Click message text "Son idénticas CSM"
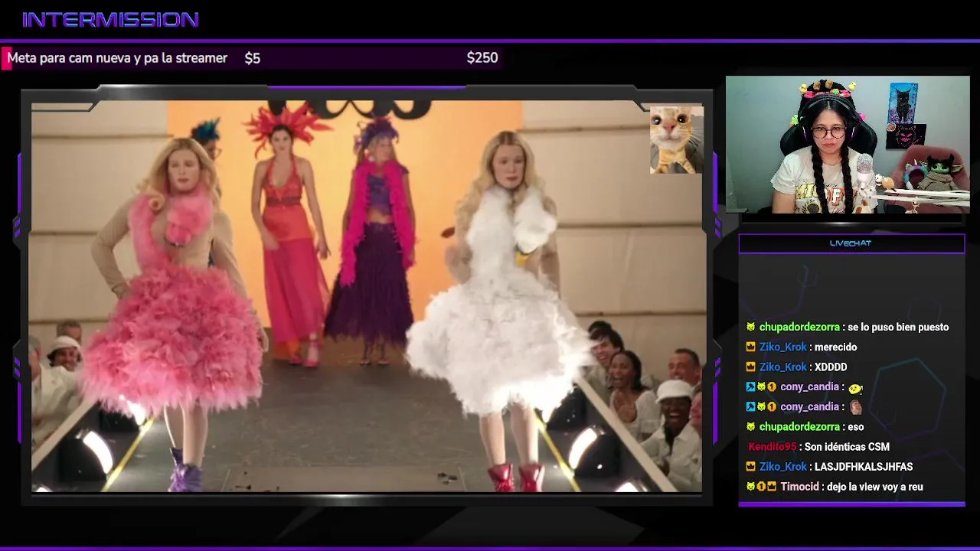Viewport: 980px width, 551px height. coord(847,447)
